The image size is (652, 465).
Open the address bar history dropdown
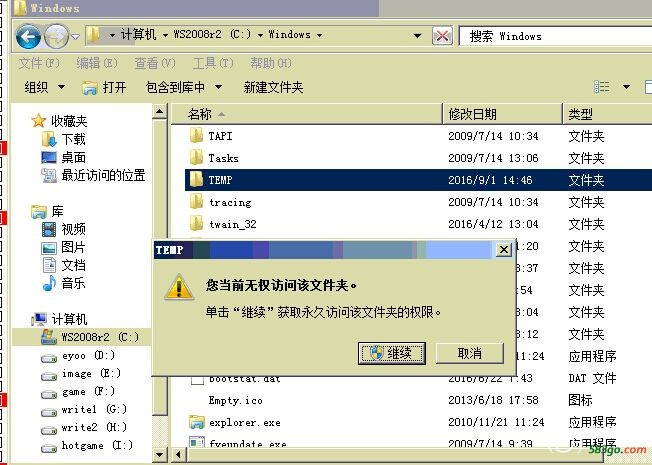tap(417, 36)
